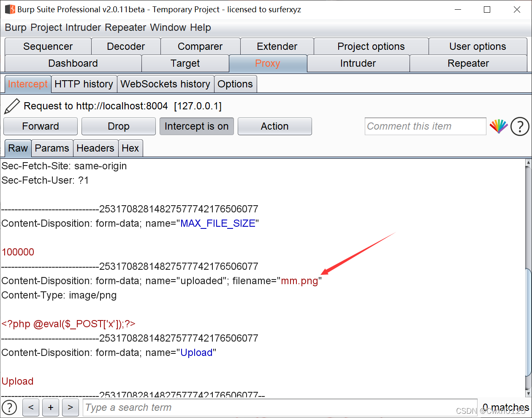532x418 pixels.
Task: Select the Proxy tab
Action: pos(268,63)
